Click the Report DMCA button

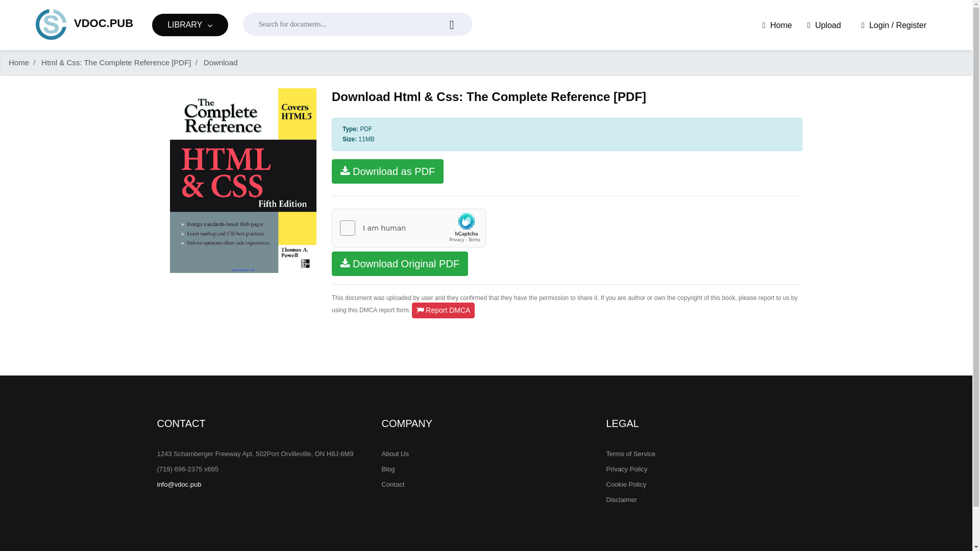click(443, 310)
